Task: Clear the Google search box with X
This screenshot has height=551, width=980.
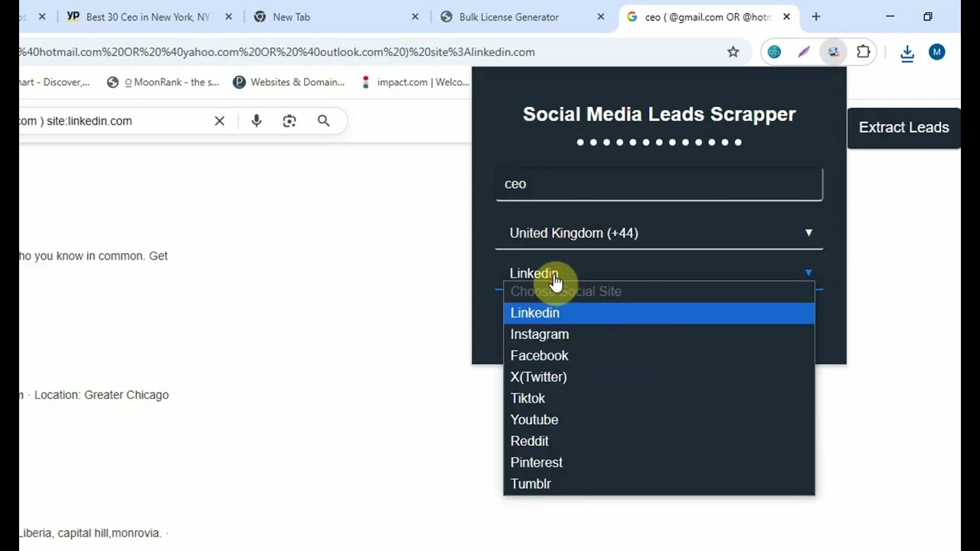Action: 220,121
